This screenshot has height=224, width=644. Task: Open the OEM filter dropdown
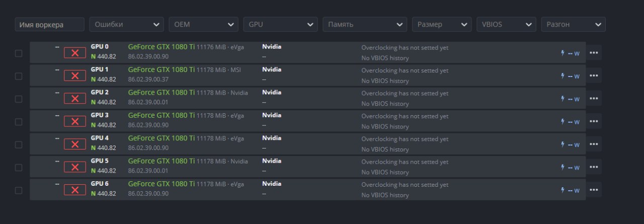coord(203,24)
